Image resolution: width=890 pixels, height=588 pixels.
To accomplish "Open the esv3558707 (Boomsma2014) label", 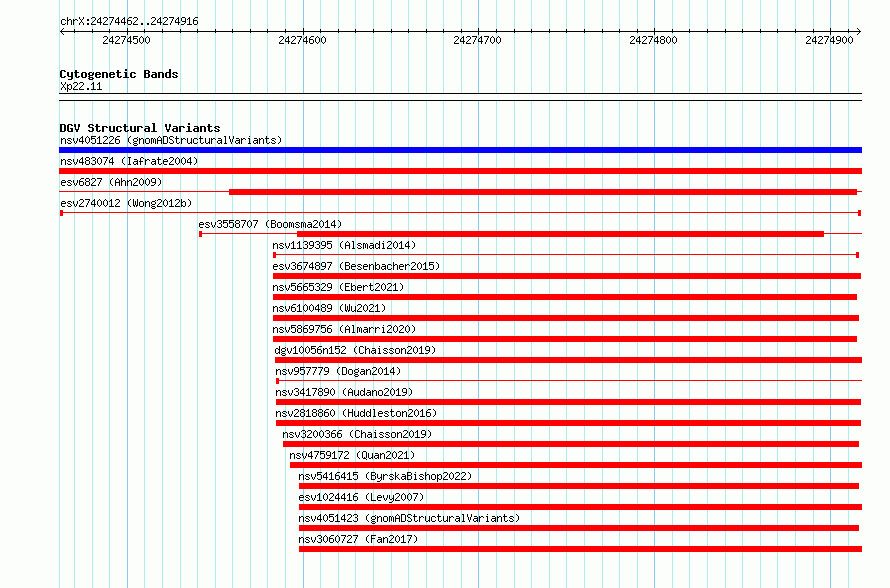I will (x=270, y=224).
